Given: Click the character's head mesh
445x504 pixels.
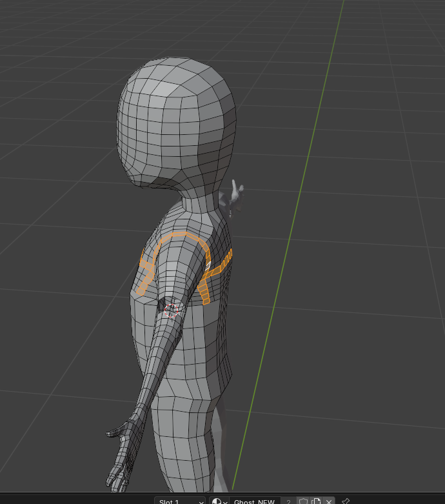Looking at the screenshot, I should pyautogui.click(x=177, y=124).
